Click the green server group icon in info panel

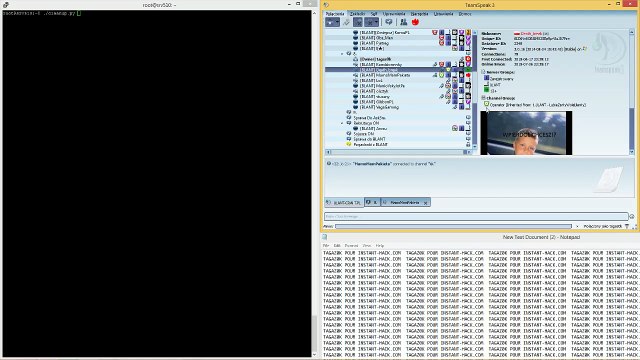pyautogui.click(x=487, y=88)
